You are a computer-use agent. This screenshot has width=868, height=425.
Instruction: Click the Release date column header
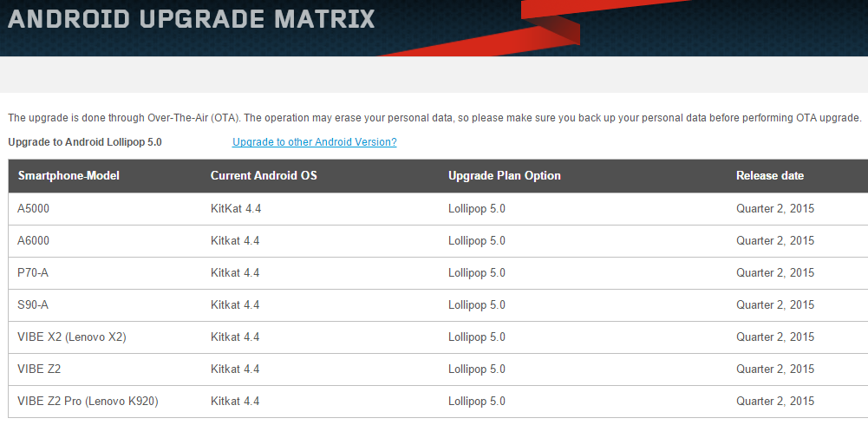pos(769,175)
